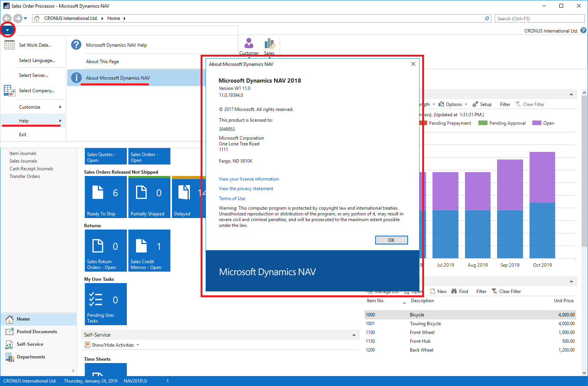Open Sales Credit Memos - Open tile
Viewport: 588px width, 386px height.
pyautogui.click(x=149, y=251)
